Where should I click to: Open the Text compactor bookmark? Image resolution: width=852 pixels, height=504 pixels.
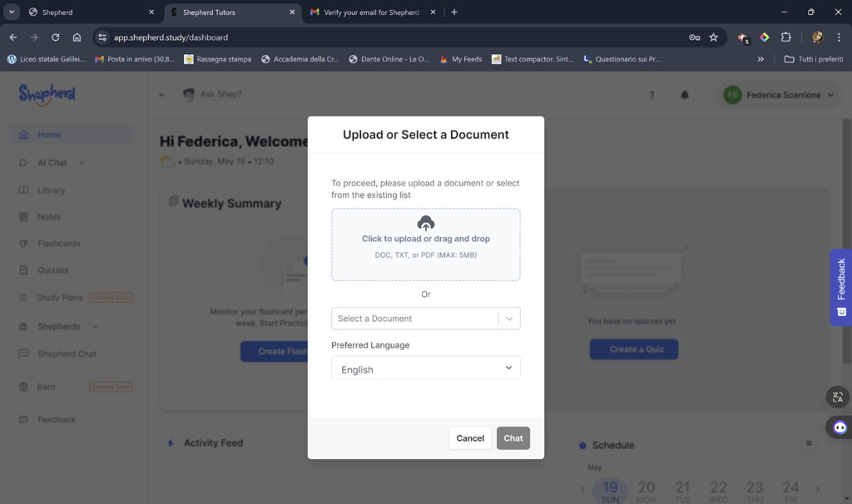pyautogui.click(x=532, y=59)
